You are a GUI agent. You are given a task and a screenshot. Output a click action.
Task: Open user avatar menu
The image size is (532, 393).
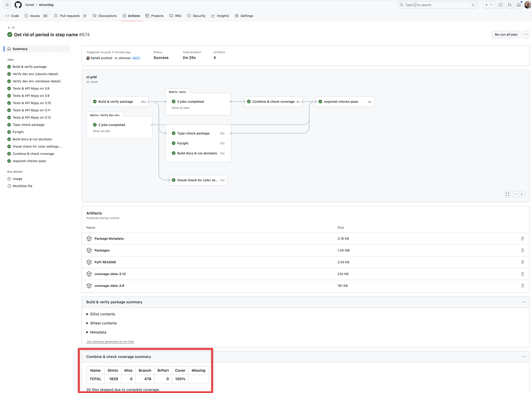527,5
